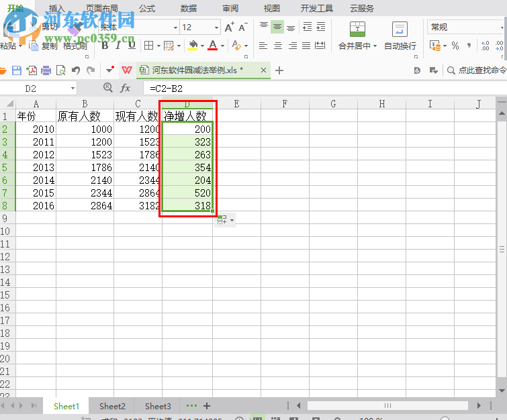Click the Print icon in quick toolbar
The height and width of the screenshot is (420, 507).
pos(46,70)
